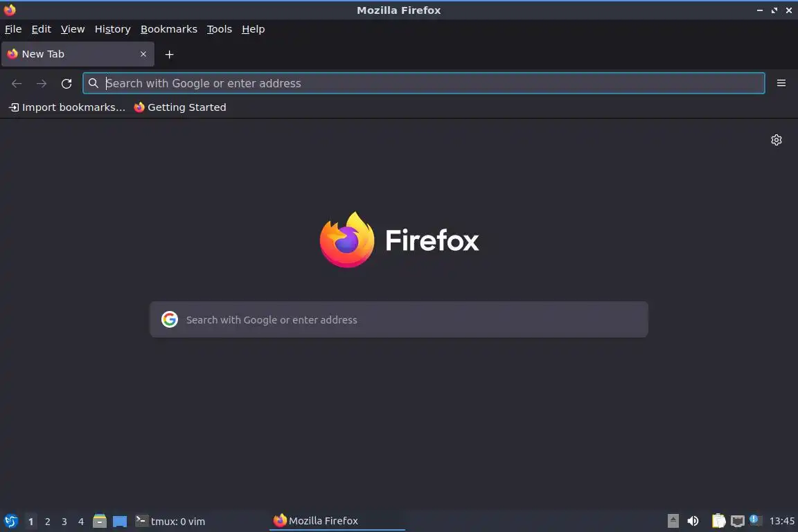Click the removable media eject tray icon
798x532 pixels.
[673, 521]
